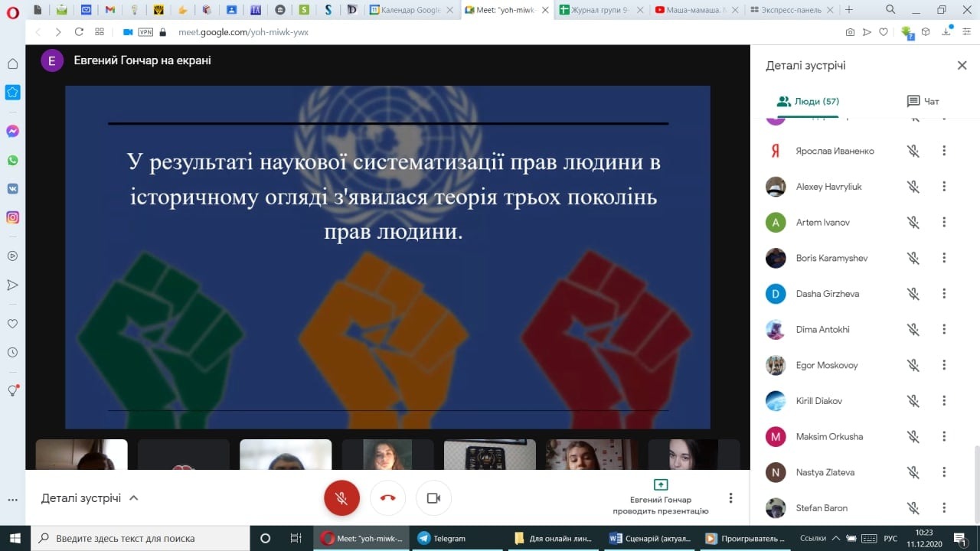Click muted mic icon for Boris Karamyshev
Screen dimensions: 980x551
[x=913, y=258]
